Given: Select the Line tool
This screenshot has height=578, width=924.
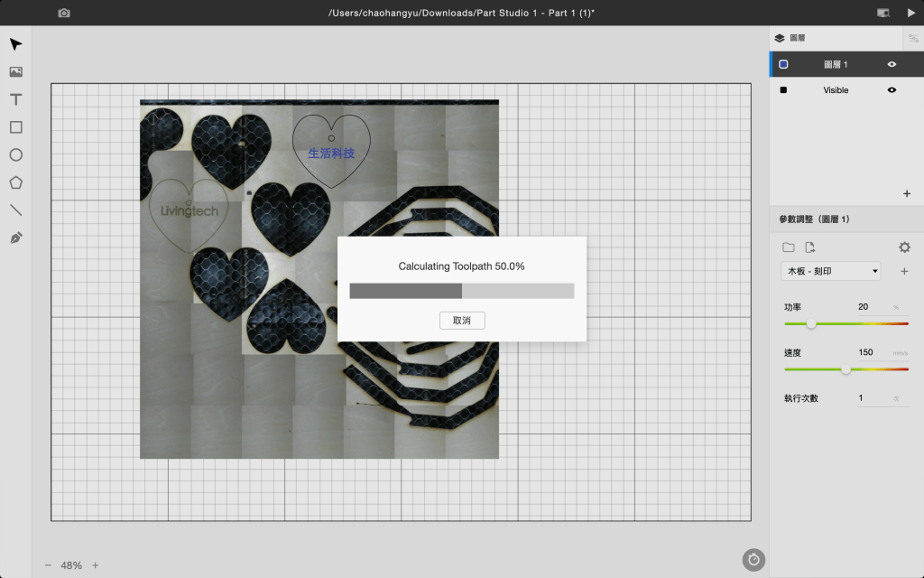Looking at the screenshot, I should pyautogui.click(x=15, y=210).
